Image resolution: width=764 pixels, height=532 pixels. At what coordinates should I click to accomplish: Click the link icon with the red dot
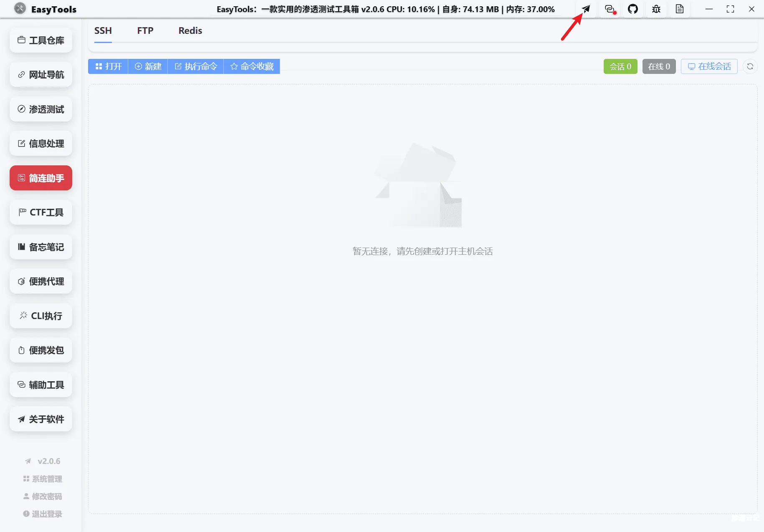[610, 9]
